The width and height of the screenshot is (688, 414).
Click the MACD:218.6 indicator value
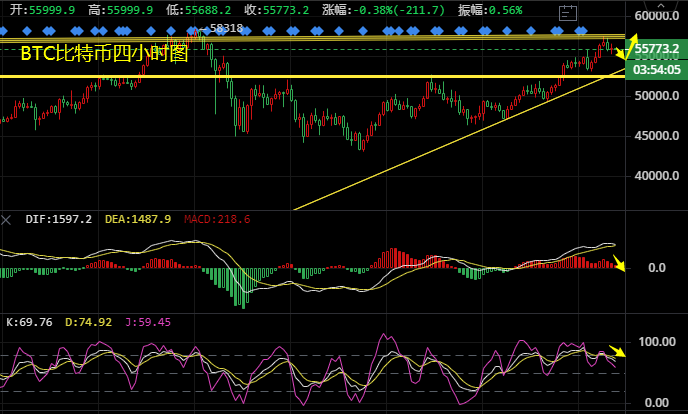[217, 219]
